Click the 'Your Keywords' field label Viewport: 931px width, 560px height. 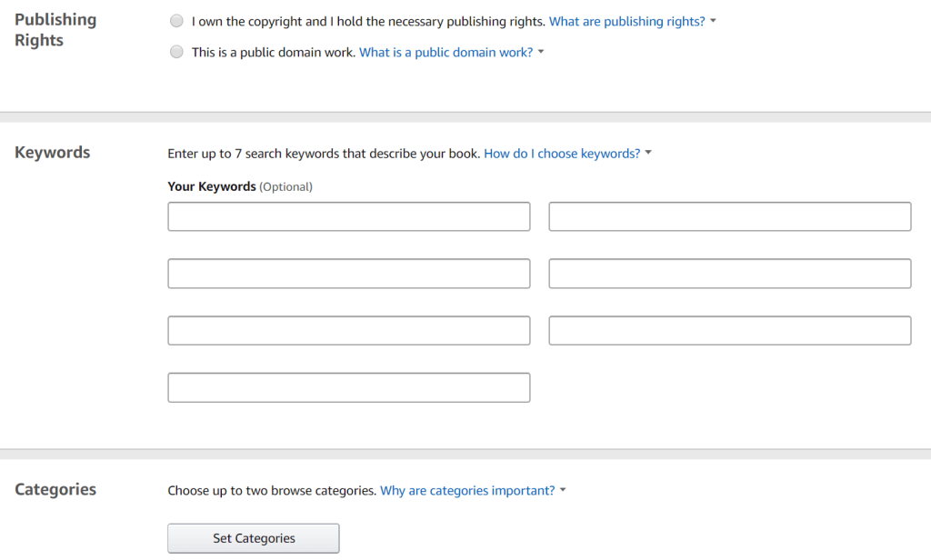click(212, 186)
